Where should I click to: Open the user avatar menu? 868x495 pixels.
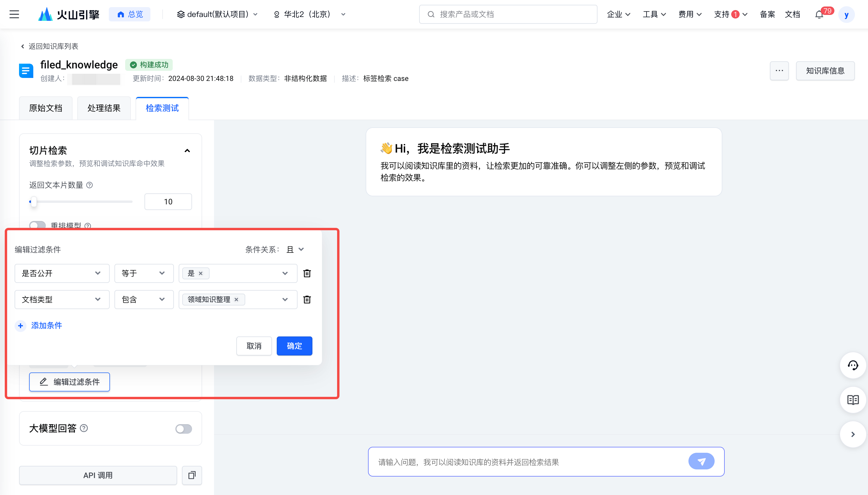coord(846,15)
